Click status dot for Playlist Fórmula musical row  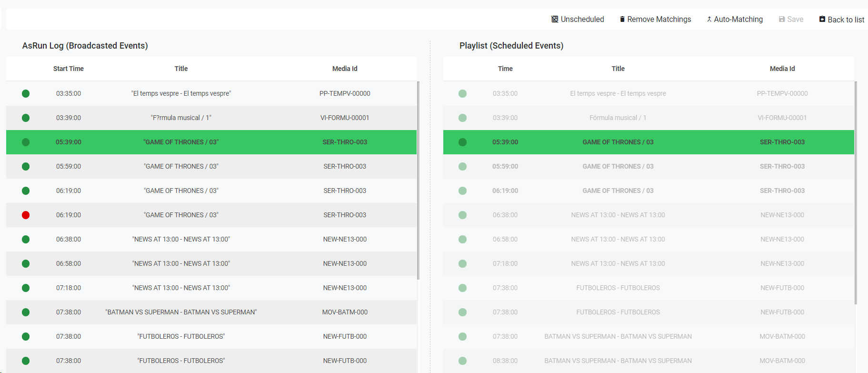462,118
